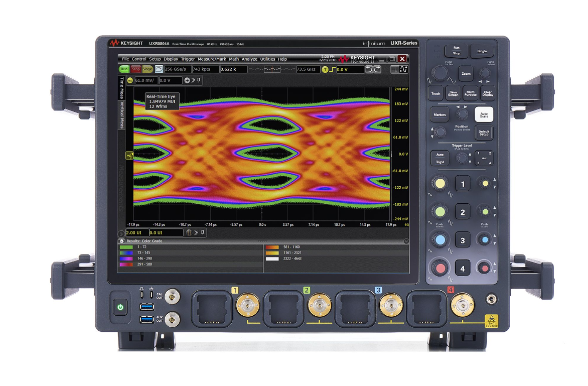Expand the chevron next to the 0.0 V offset field
The image size is (588, 386).
tap(192, 80)
